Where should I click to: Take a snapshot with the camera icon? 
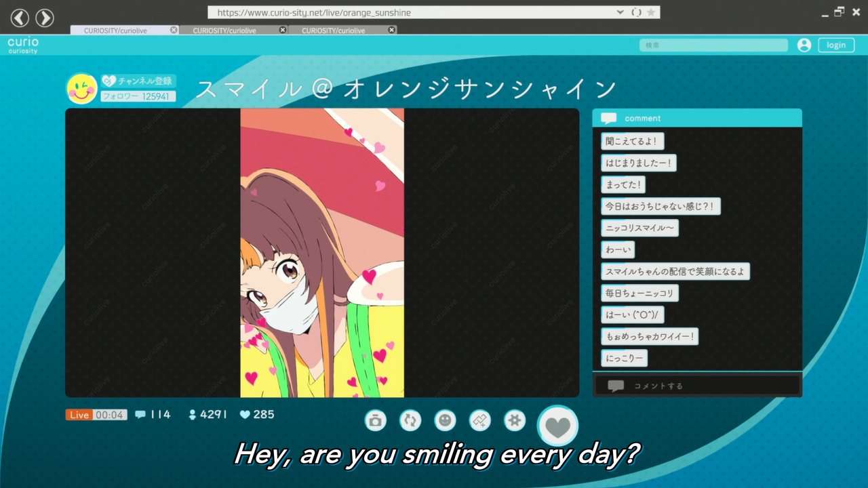tap(375, 421)
